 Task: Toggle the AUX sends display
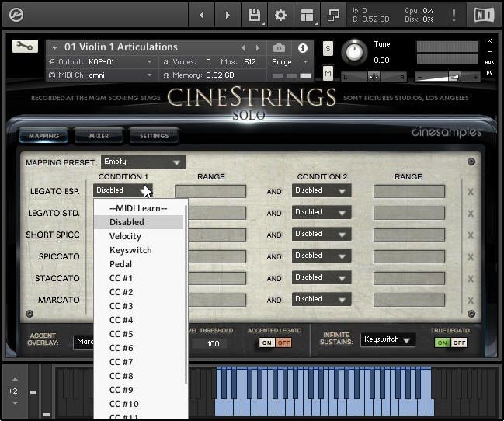[x=489, y=62]
